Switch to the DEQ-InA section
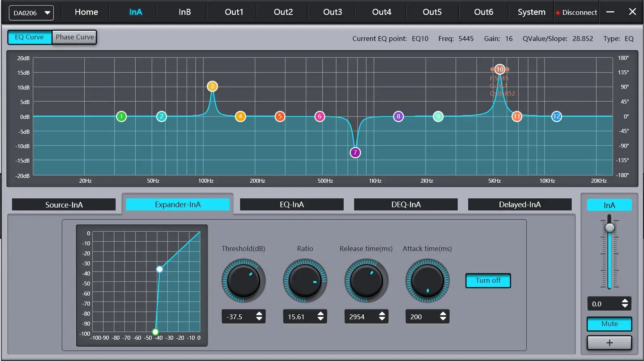This screenshot has width=644, height=361. tap(406, 205)
